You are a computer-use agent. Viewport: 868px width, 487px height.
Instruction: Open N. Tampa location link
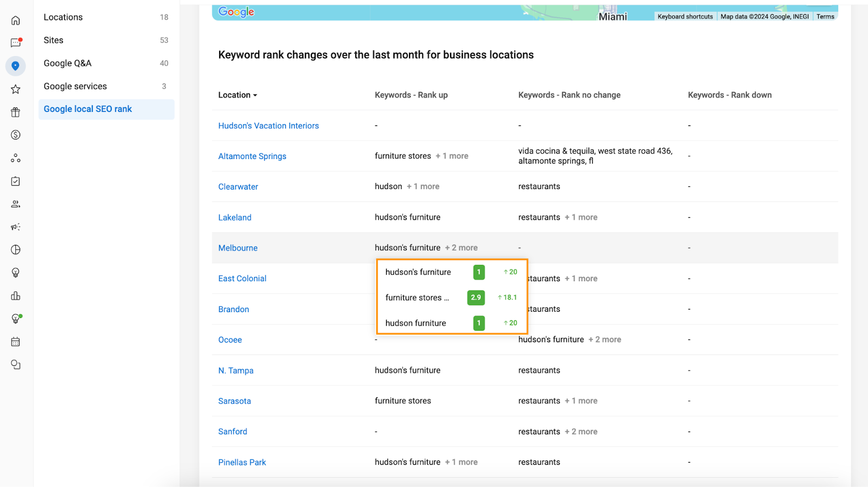(x=236, y=370)
